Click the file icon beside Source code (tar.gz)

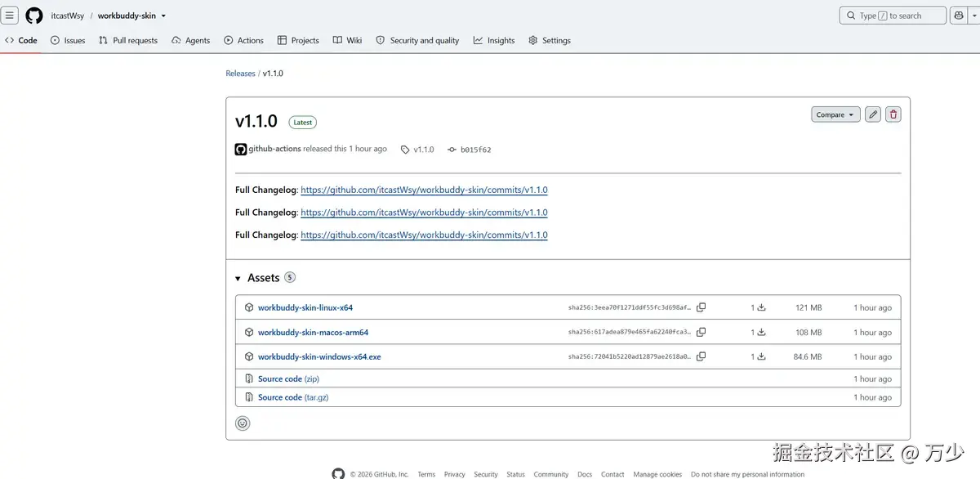coord(250,397)
